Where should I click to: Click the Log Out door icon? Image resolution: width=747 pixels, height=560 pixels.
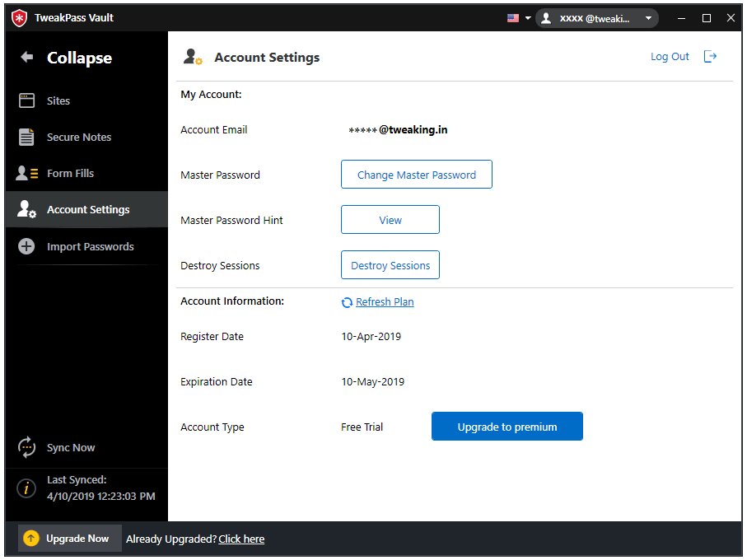(x=710, y=56)
